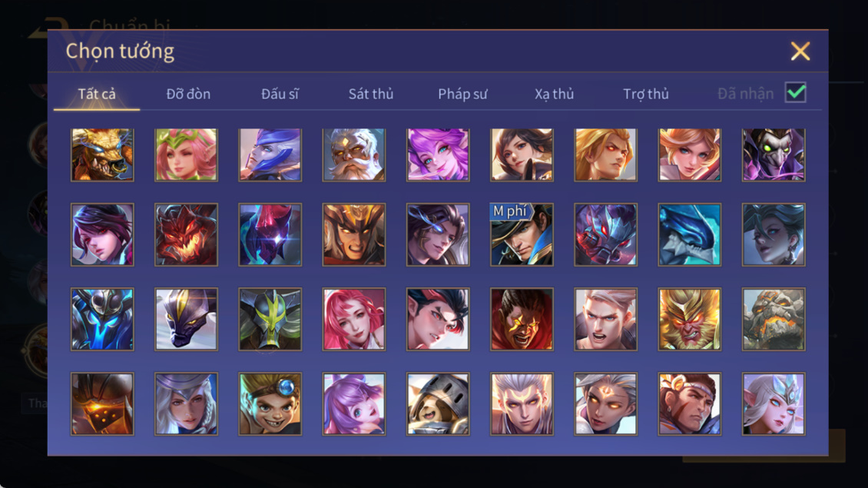Image resolution: width=868 pixels, height=488 pixels.
Task: Close the Chọn tướng dialog
Action: point(800,51)
